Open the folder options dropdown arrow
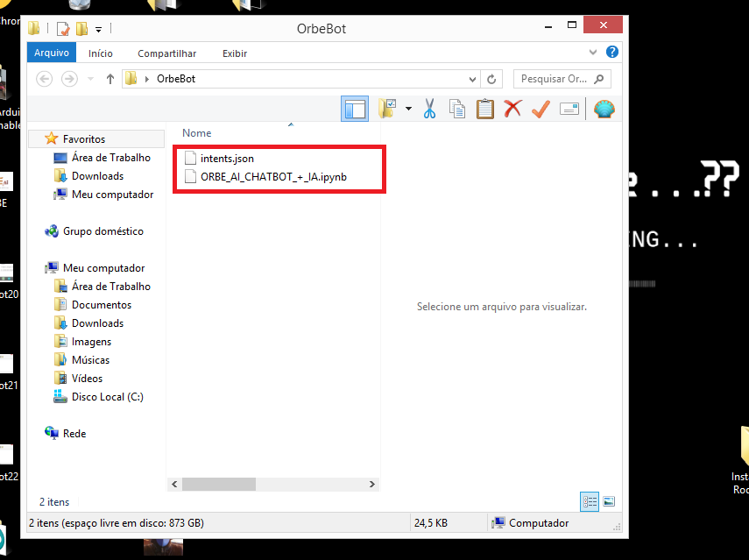The image size is (749, 560). click(x=408, y=109)
